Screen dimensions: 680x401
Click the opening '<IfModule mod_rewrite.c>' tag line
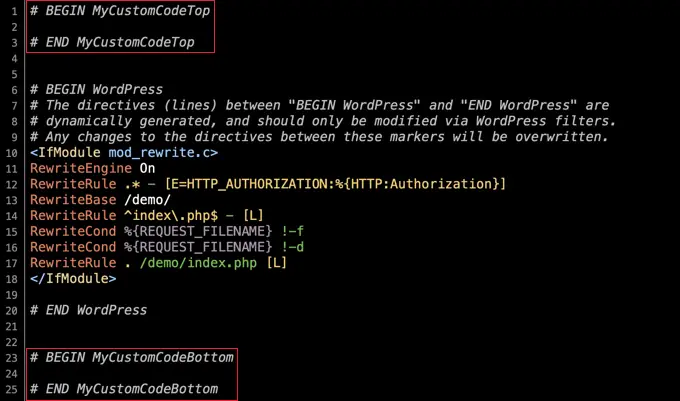pos(124,153)
